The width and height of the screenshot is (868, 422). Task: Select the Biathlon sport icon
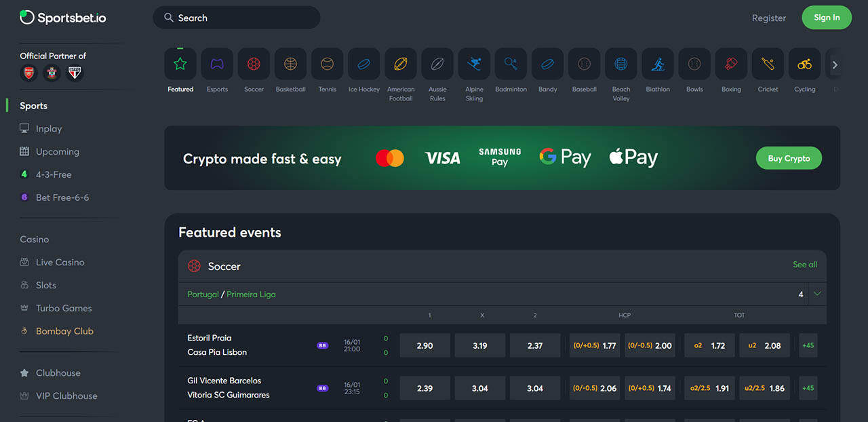click(658, 64)
